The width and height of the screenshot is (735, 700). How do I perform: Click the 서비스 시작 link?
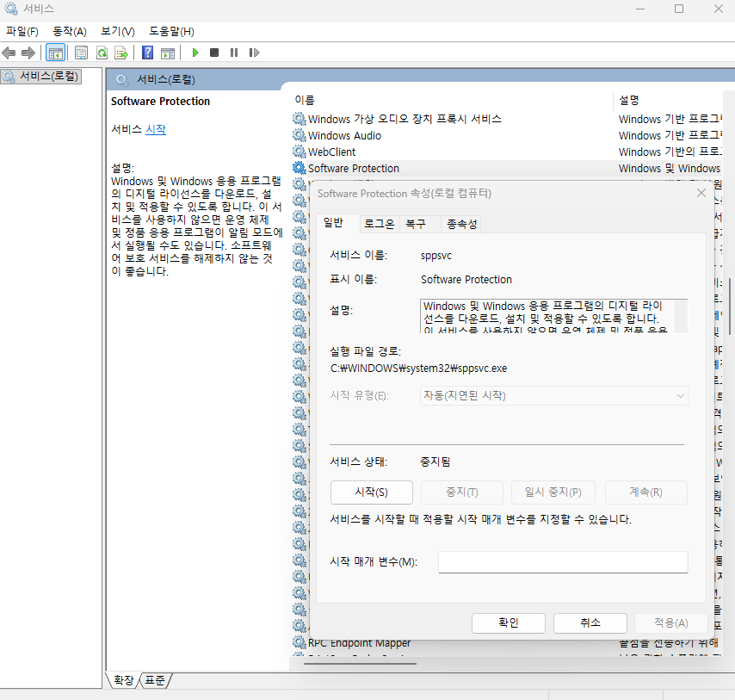[156, 129]
